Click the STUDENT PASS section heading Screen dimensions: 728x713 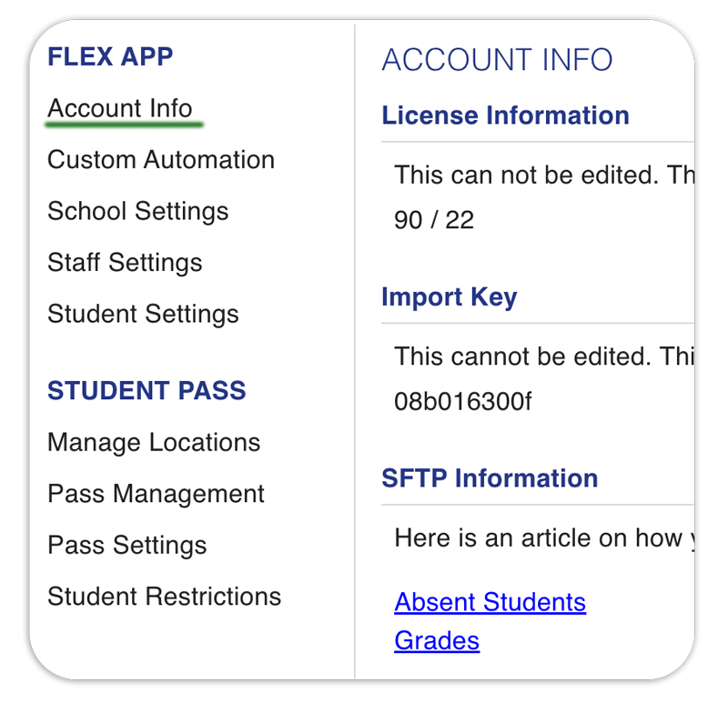pyautogui.click(x=147, y=390)
